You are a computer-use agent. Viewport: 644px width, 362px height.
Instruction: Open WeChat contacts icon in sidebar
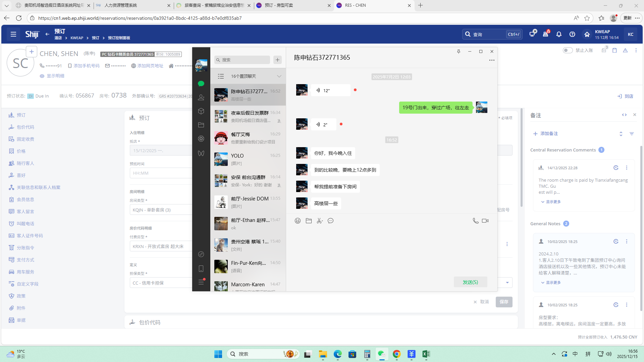click(x=201, y=97)
